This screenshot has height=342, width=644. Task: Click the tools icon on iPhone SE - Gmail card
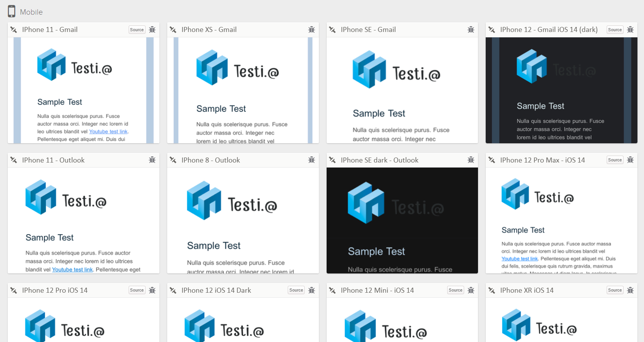coord(332,30)
